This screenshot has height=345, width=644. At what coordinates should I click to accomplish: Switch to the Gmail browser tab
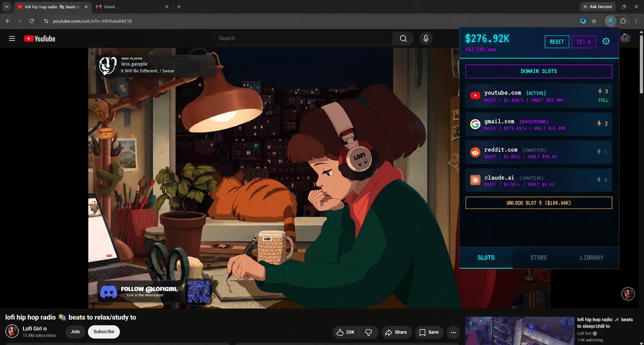[x=132, y=7]
